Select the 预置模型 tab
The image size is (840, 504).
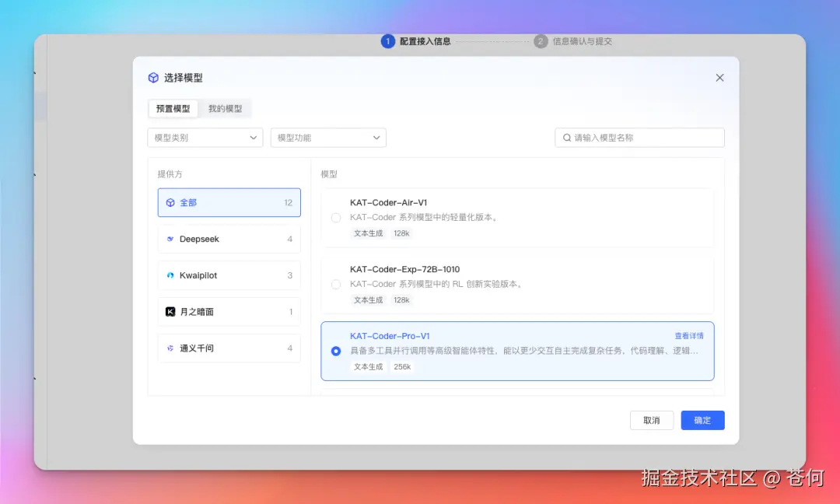(173, 108)
